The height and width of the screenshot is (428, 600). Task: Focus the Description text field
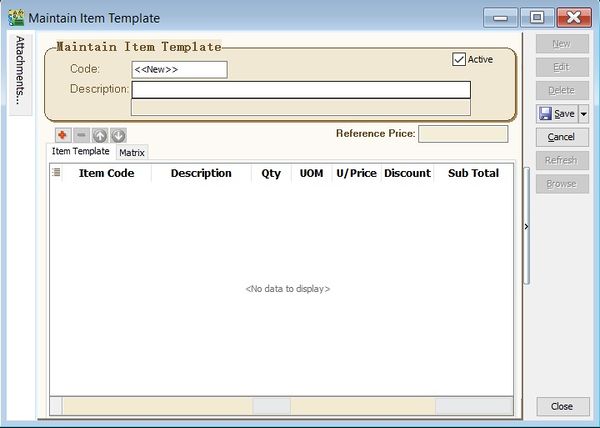tap(300, 90)
